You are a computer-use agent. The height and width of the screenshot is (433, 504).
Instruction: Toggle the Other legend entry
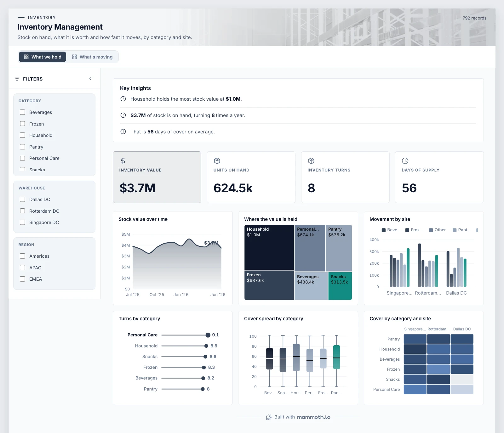438,230
